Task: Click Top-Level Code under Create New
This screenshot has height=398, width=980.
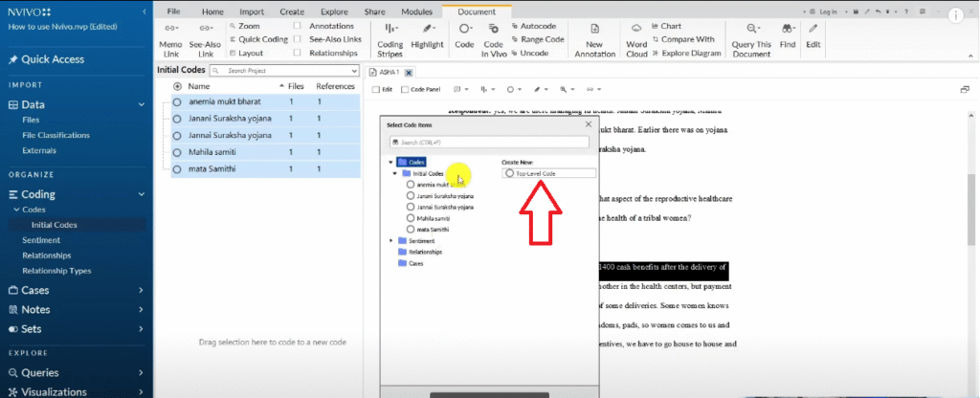Action: [548, 173]
